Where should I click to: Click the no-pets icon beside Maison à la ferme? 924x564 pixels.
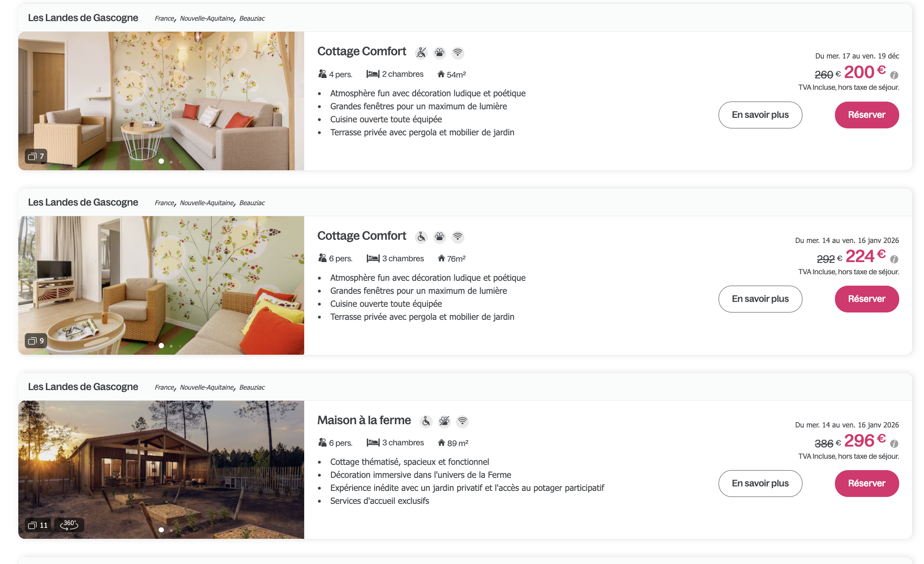point(445,421)
